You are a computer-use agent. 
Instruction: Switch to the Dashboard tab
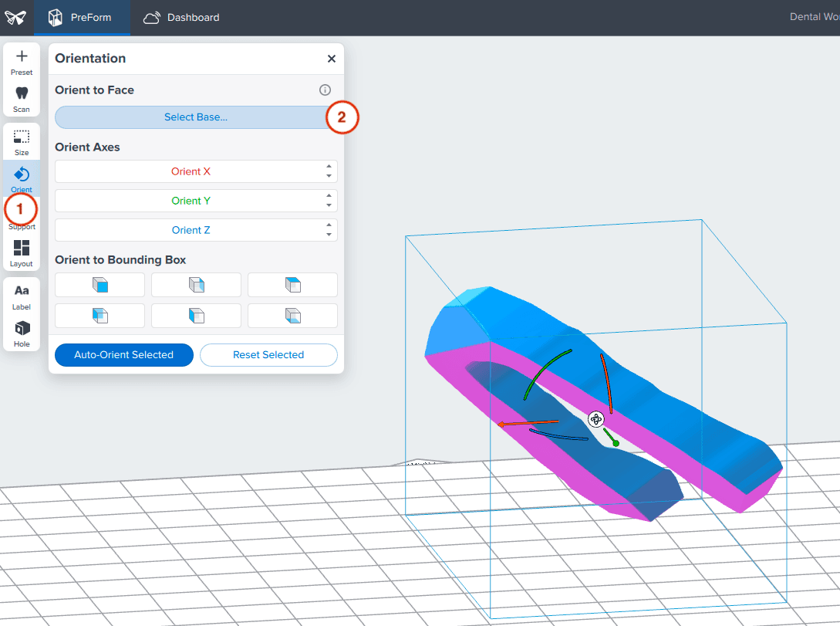pos(182,17)
